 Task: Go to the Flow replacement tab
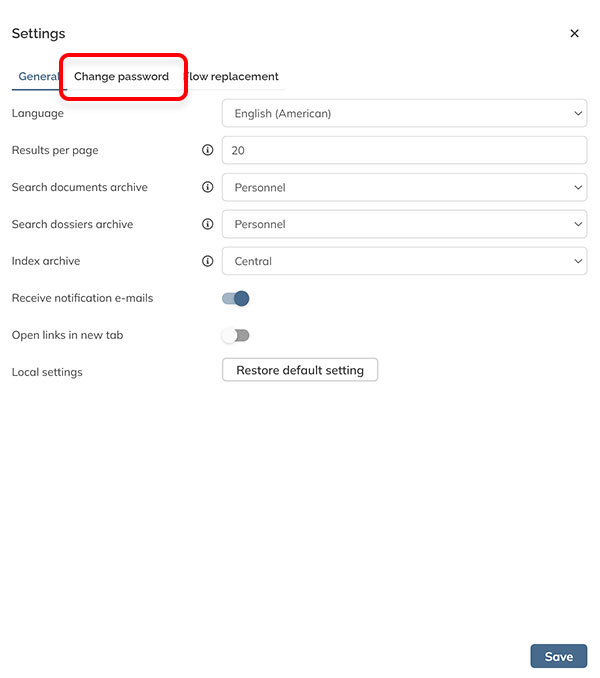tap(234, 76)
